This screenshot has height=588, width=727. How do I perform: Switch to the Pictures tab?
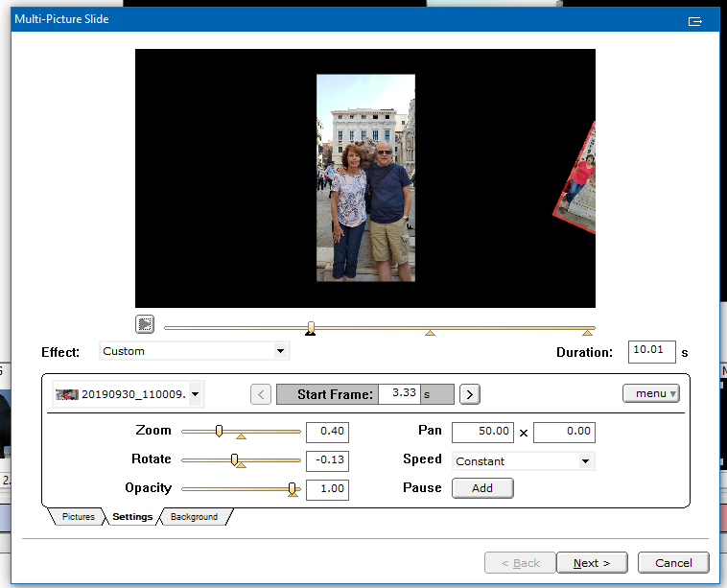[78, 517]
